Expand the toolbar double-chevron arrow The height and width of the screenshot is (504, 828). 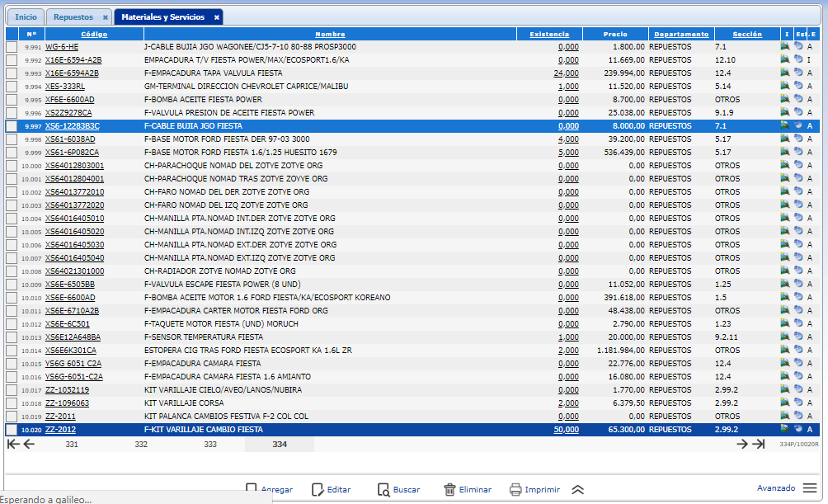[577, 489]
